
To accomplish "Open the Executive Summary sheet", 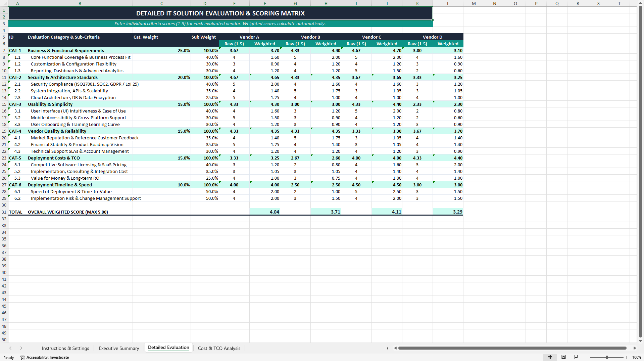I will coord(119,348).
